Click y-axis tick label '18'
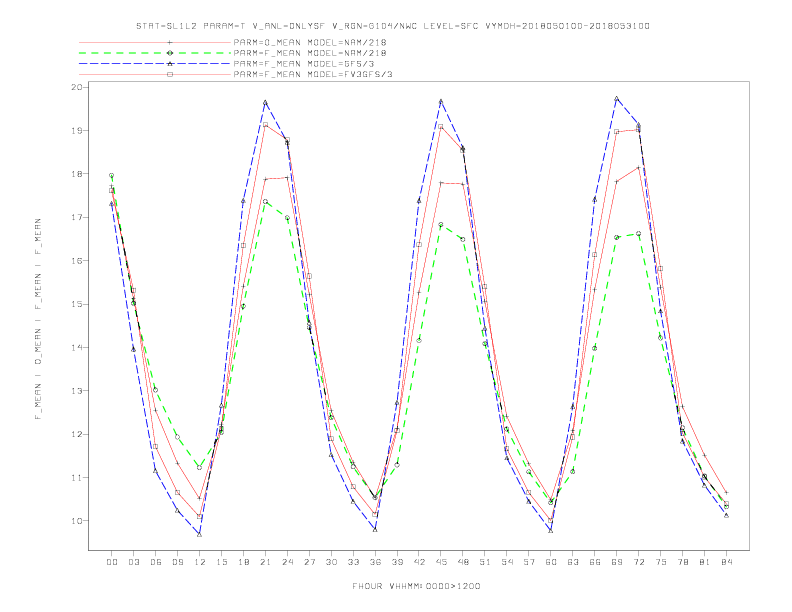The height and width of the screenshot is (612, 792). point(77,174)
